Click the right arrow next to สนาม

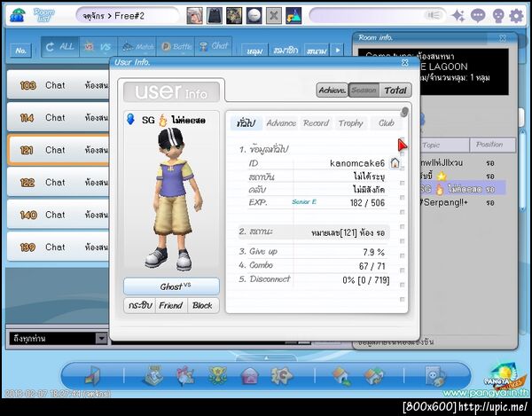tap(338, 51)
